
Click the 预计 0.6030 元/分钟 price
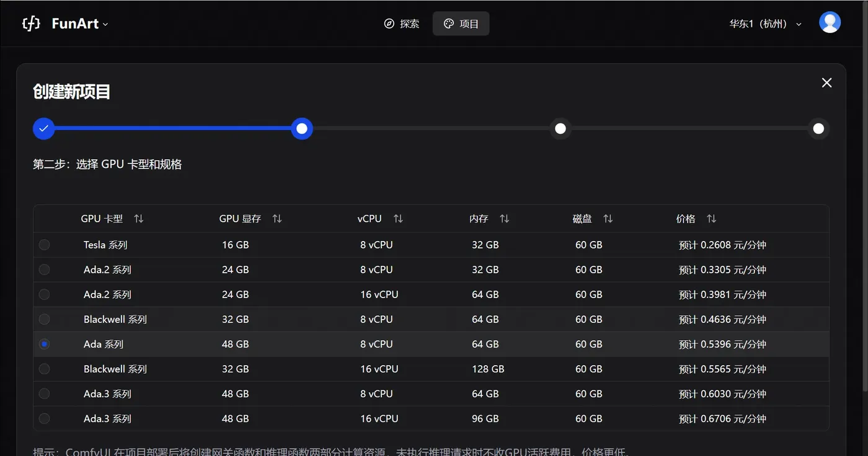pyautogui.click(x=722, y=393)
